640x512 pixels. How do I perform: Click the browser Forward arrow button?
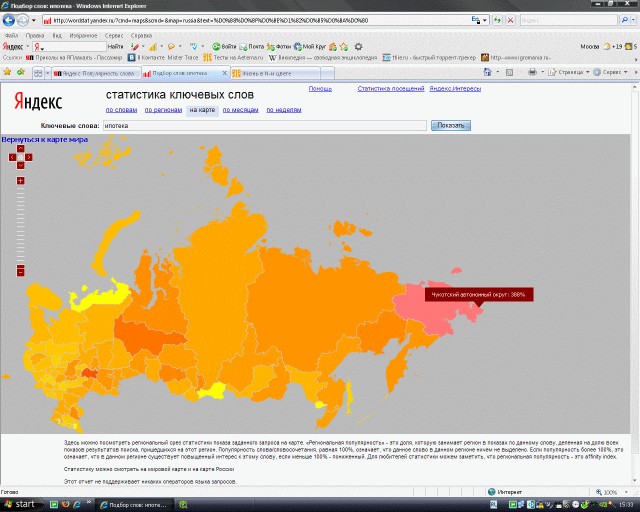point(23,20)
